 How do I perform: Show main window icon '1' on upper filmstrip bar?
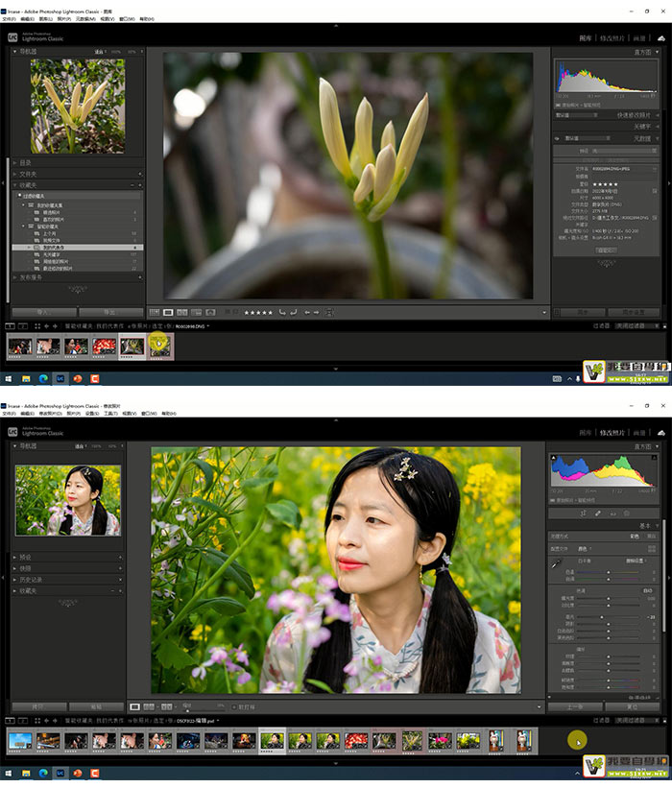point(10,326)
